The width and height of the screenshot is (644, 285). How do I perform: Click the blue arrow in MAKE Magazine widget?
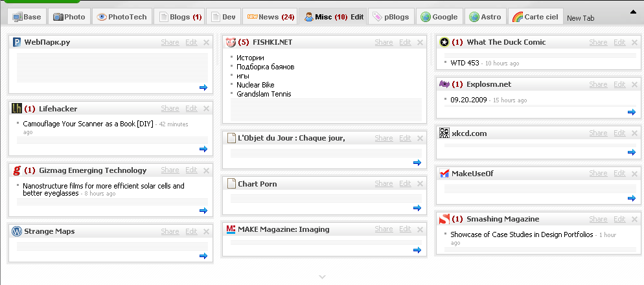pyautogui.click(x=417, y=249)
